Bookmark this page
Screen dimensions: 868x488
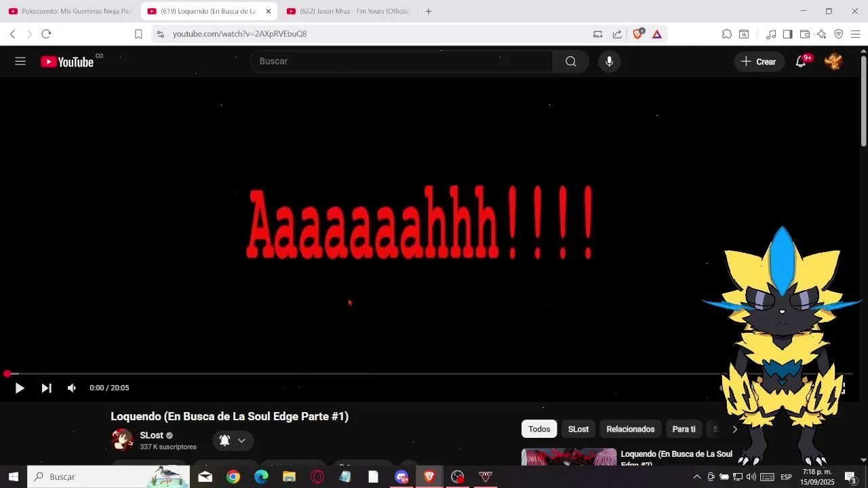point(138,34)
